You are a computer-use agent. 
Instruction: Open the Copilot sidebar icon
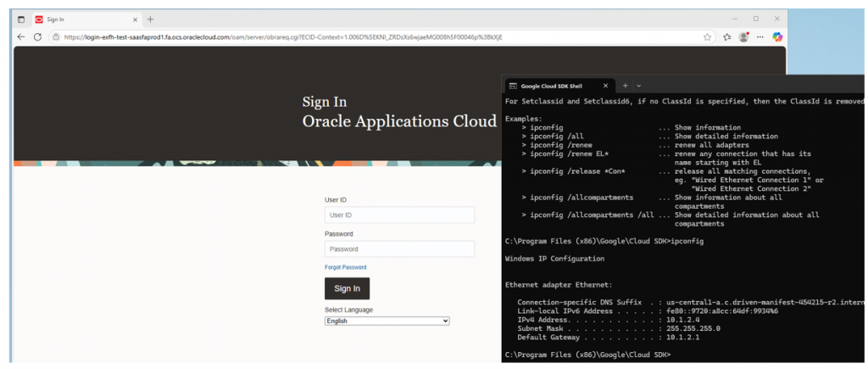(x=776, y=37)
